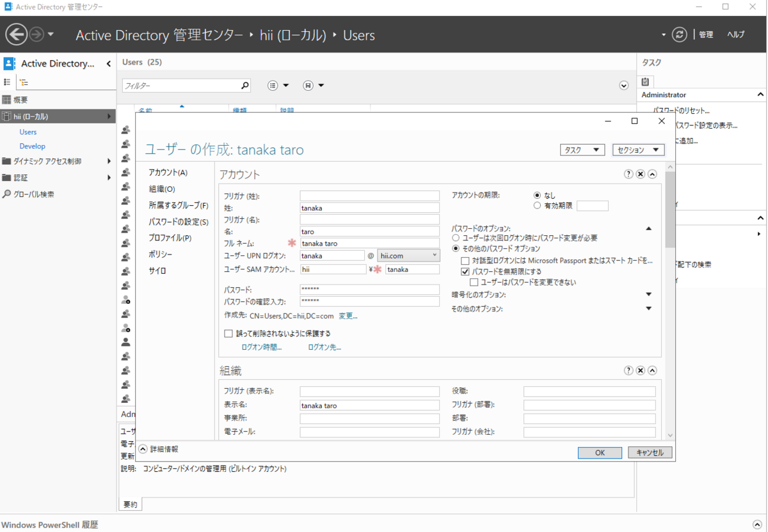The width and height of the screenshot is (768, 532).
Task: Open the セクション dropdown in the dialog
Action: [x=638, y=149]
